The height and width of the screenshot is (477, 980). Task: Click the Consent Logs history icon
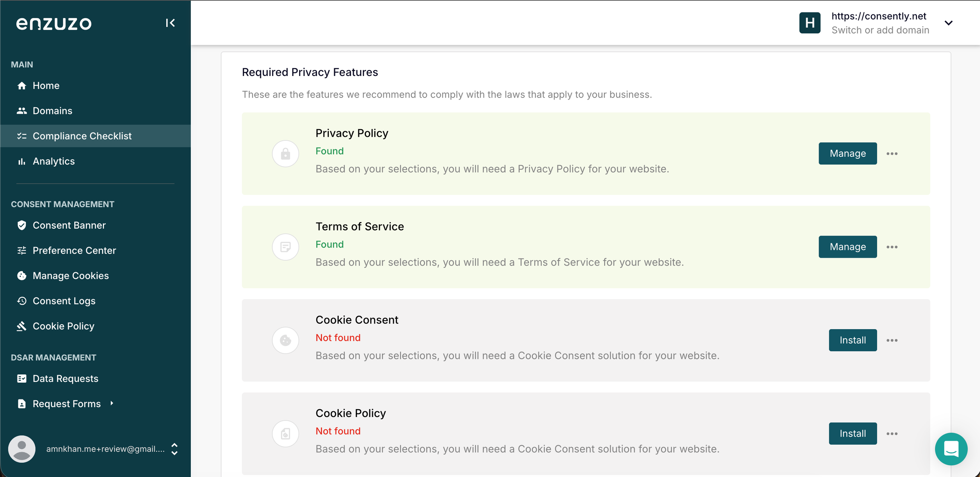point(22,301)
